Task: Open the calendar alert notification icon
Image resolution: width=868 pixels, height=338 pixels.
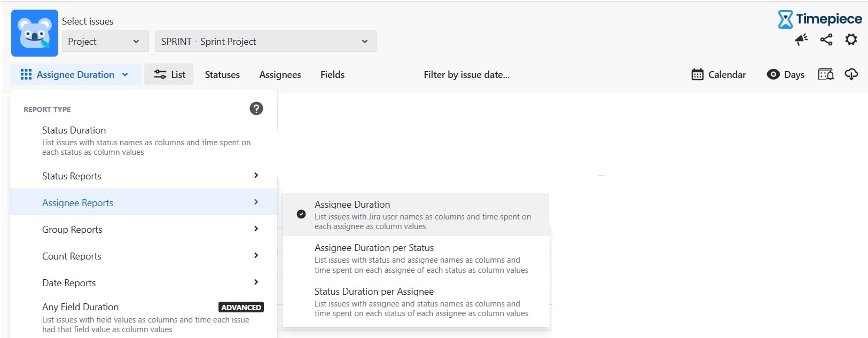Action: [x=826, y=74]
